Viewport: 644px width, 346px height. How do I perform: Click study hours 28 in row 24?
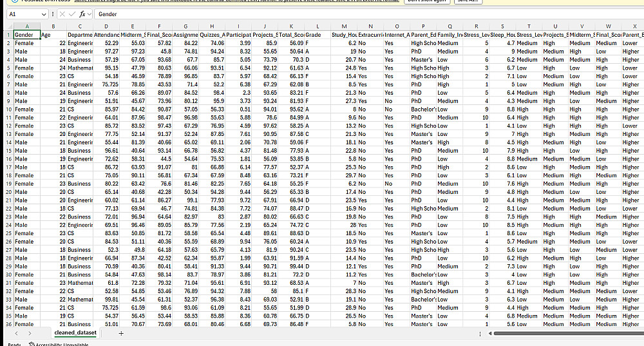(344, 225)
